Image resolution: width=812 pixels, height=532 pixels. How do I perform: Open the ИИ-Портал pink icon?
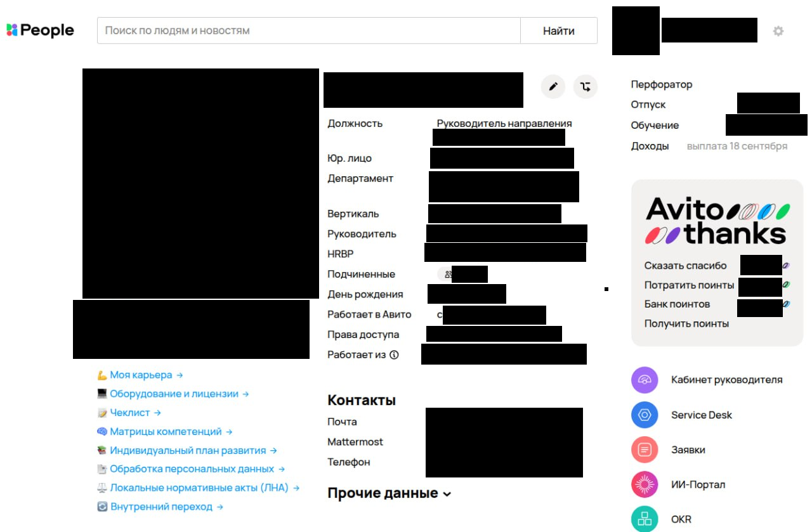coord(645,484)
